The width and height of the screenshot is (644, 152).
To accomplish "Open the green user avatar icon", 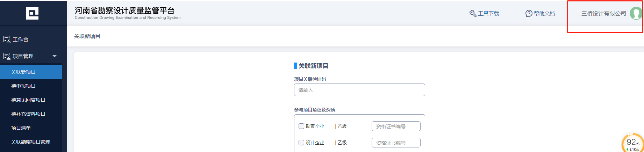I will pyautogui.click(x=636, y=14).
